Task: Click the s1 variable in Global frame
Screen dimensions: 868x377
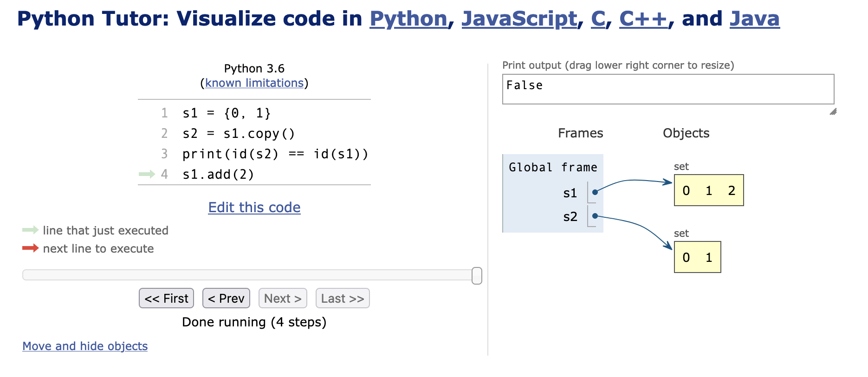Action: (570, 193)
